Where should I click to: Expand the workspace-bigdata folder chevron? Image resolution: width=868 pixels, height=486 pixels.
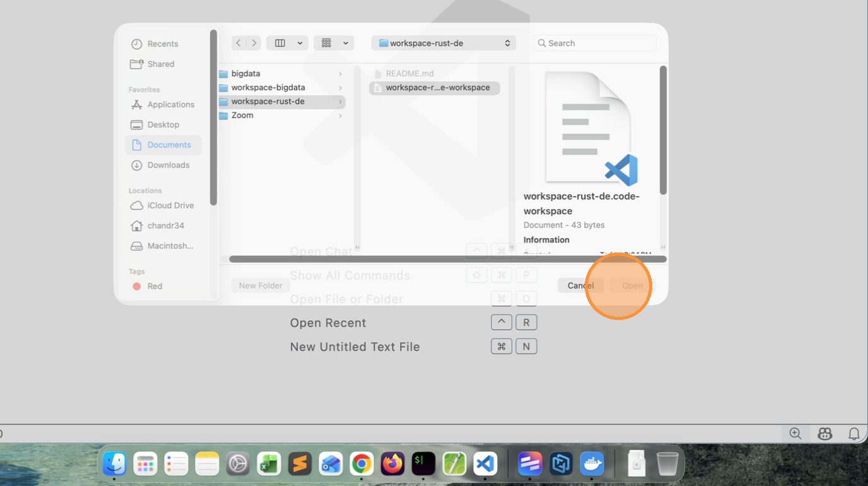341,88
